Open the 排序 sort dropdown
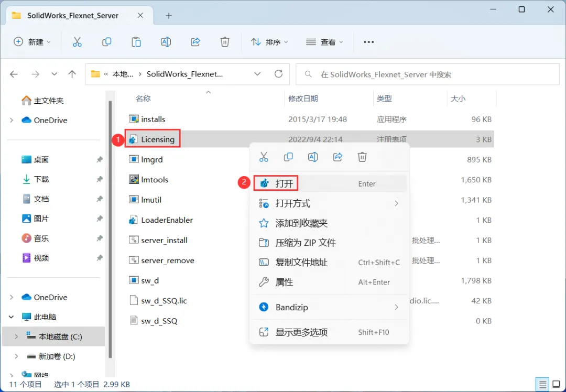This screenshot has width=566, height=392. pos(269,42)
